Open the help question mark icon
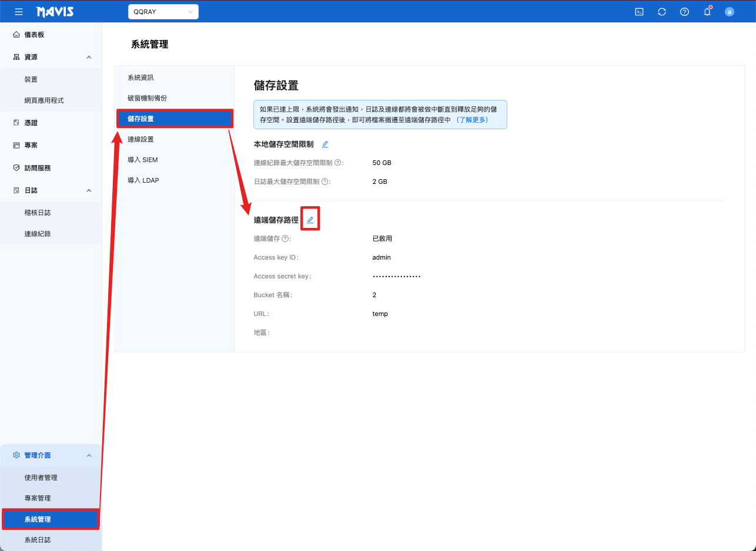This screenshot has width=756, height=551. pyautogui.click(x=684, y=12)
